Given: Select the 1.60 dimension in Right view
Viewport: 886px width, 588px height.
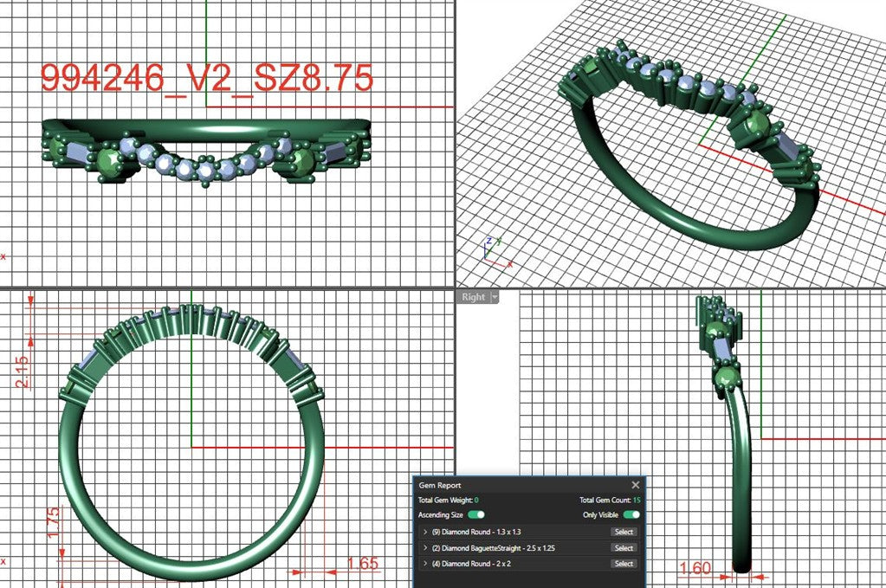Looking at the screenshot, I should 695,568.
